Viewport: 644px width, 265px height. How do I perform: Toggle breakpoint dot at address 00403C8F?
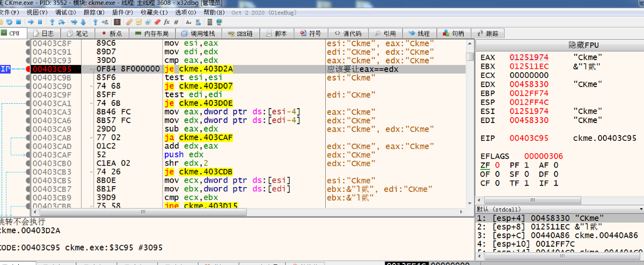28,44
